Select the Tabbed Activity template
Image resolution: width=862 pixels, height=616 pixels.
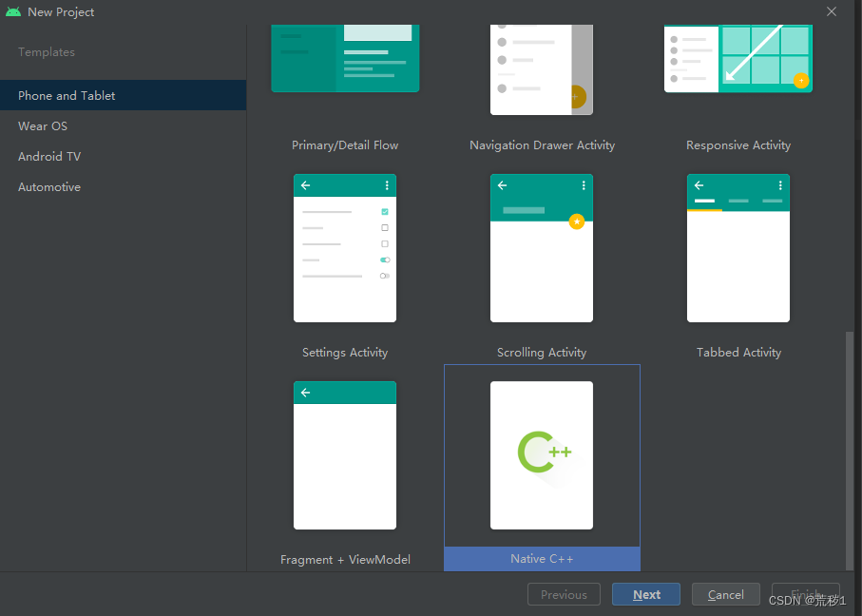(x=738, y=248)
